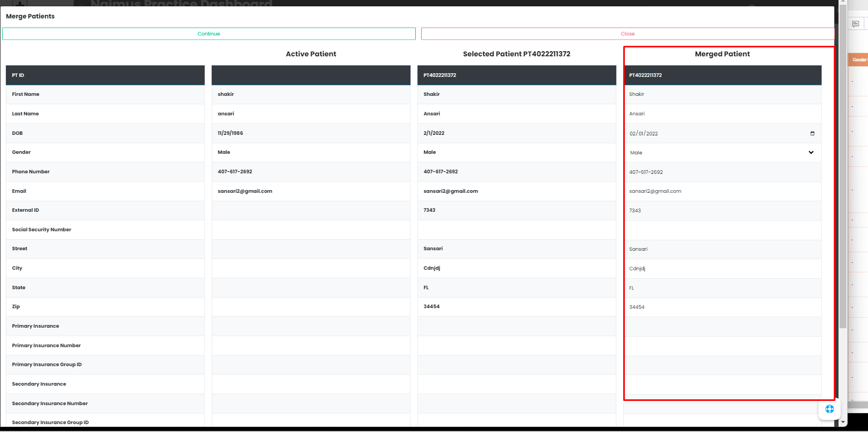Select the Selected Patient last name 'Ansari'
Viewport: 868px width, 432px height.
tap(432, 114)
